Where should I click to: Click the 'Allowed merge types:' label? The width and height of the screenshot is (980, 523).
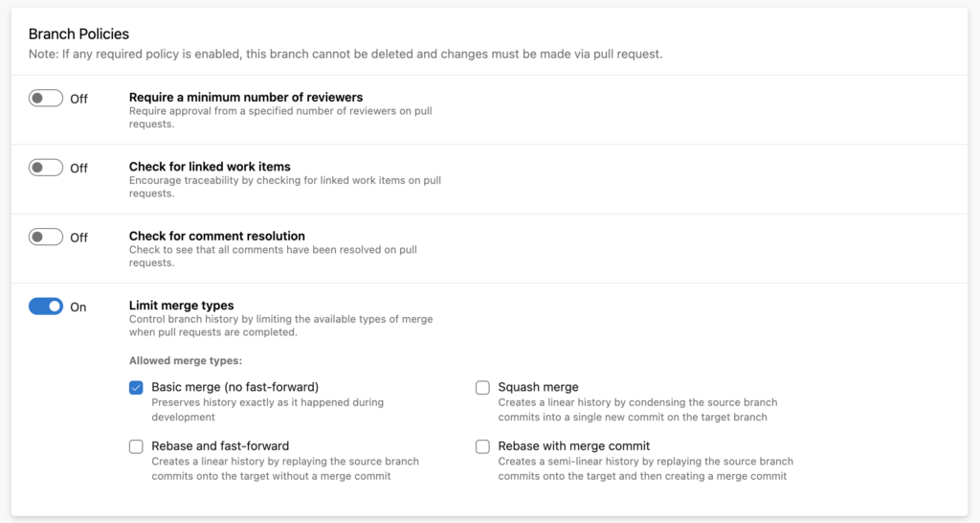[x=186, y=361]
